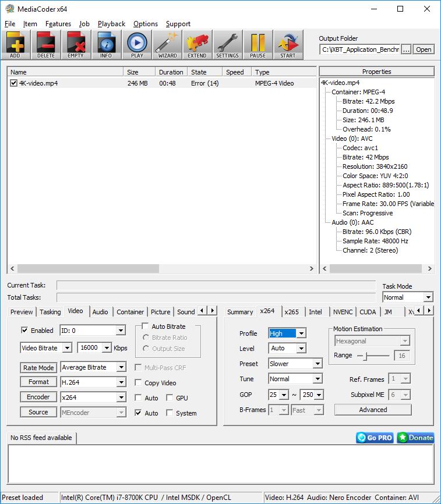Click the No RSS feed available tab
441x504 pixels.
click(41, 438)
